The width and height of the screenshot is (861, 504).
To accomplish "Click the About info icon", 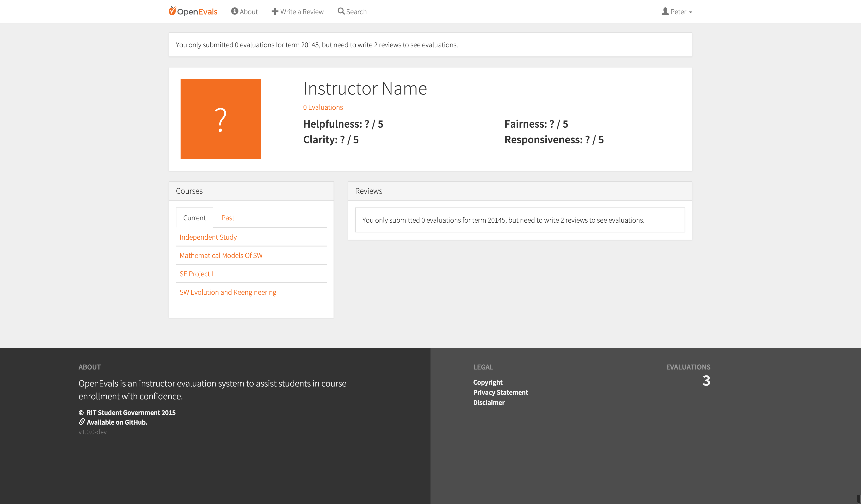I will point(234,11).
